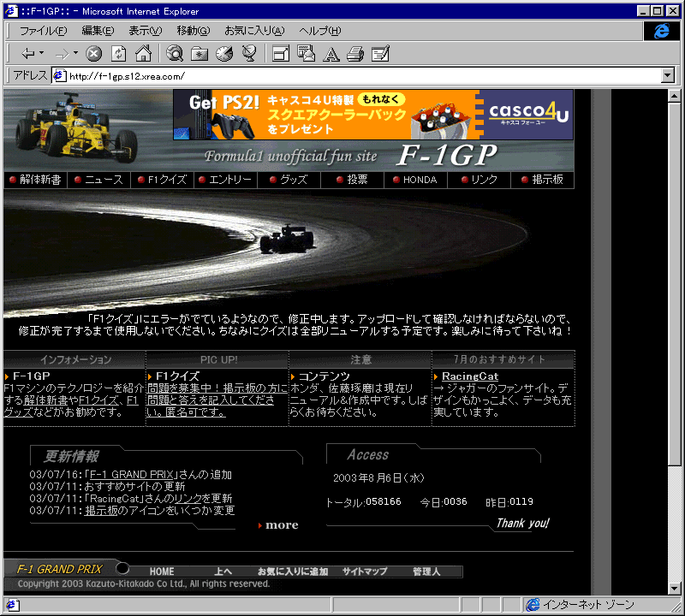
Task: Stop page loading with the Stop icon
Action: tap(93, 54)
